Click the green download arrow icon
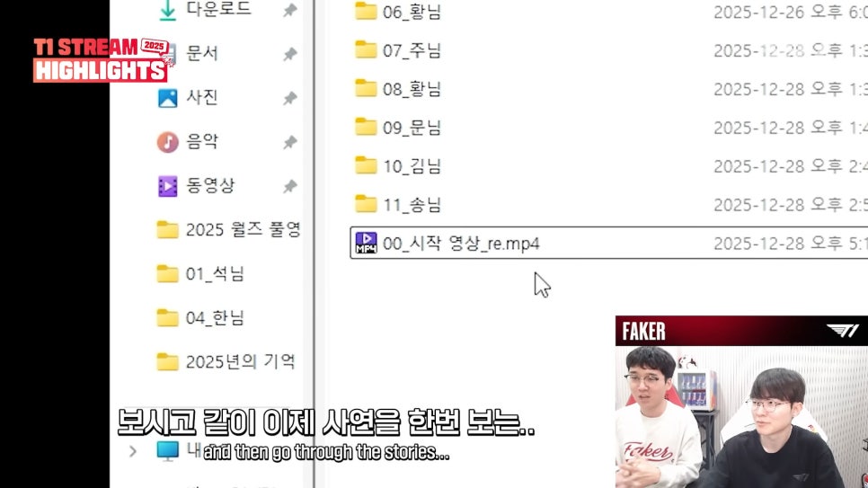868x488 pixels. coord(167,10)
